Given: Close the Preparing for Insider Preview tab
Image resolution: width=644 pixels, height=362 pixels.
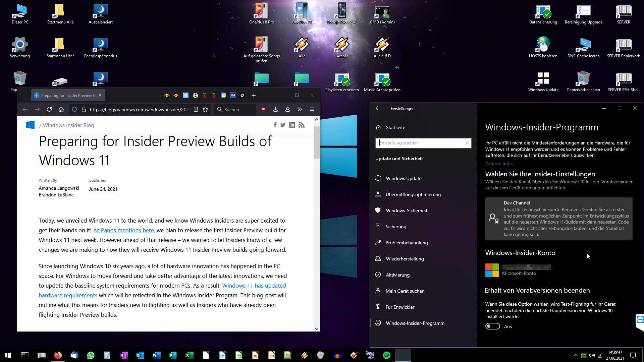Looking at the screenshot, I should [100, 96].
